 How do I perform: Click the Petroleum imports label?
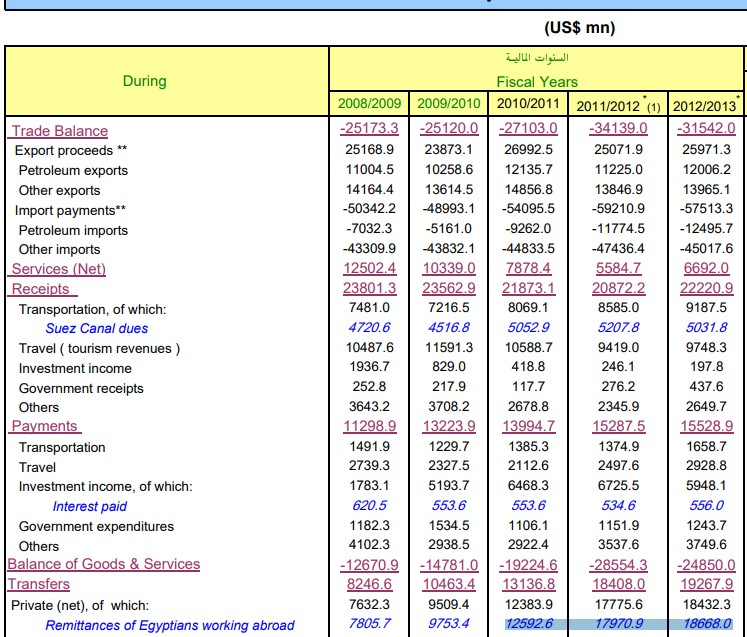tap(73, 230)
